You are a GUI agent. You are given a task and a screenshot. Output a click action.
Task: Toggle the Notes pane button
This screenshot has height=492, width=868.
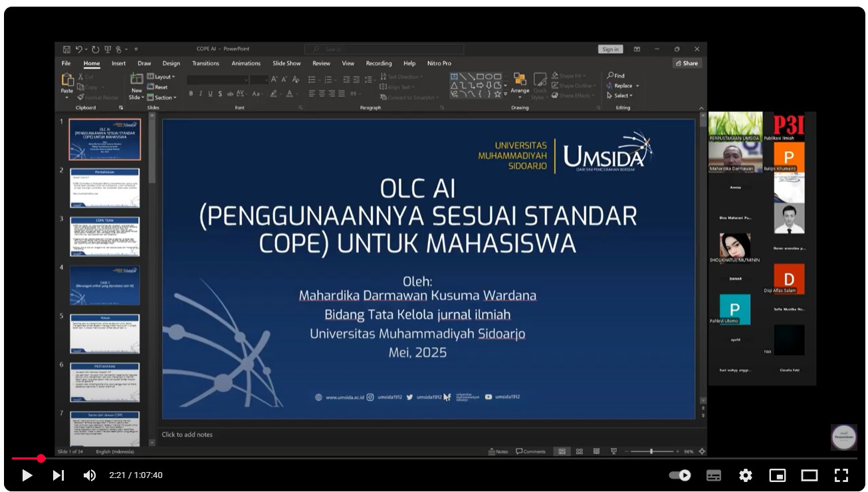pos(498,451)
